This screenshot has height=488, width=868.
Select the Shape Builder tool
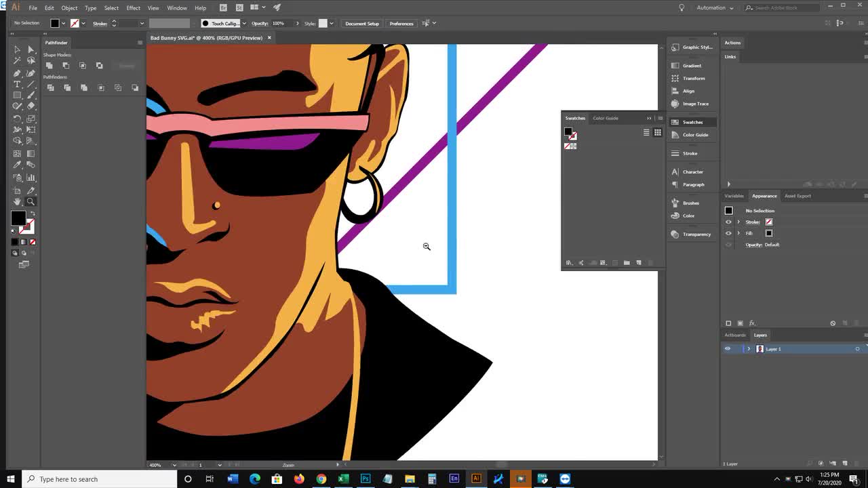tap(17, 141)
